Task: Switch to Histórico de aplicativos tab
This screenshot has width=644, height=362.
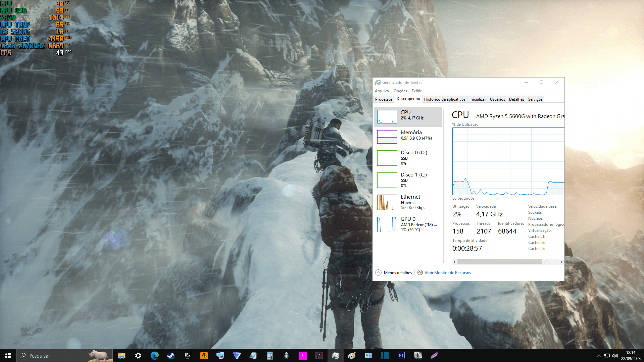Action: tap(445, 99)
